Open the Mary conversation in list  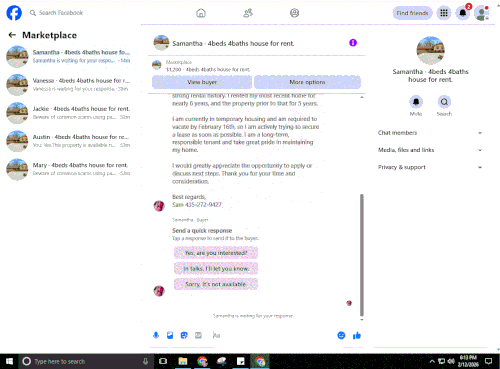tap(69, 169)
